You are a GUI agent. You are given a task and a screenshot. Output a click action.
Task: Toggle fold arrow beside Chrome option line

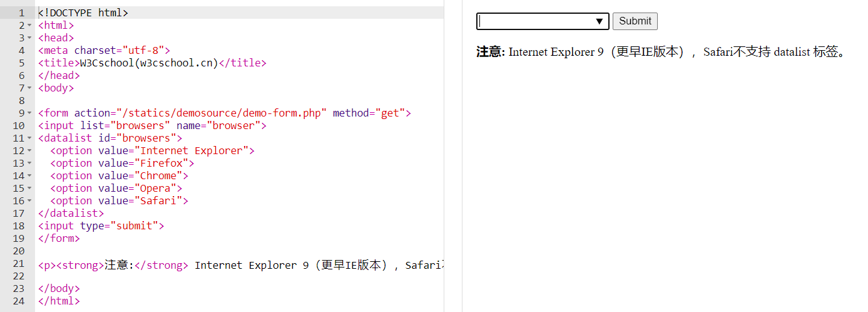pos(29,176)
